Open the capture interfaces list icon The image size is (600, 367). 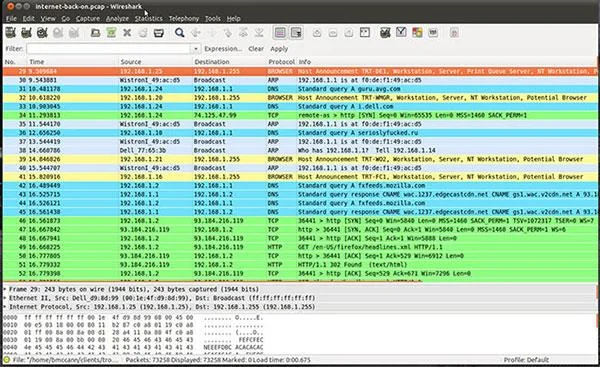point(11,33)
